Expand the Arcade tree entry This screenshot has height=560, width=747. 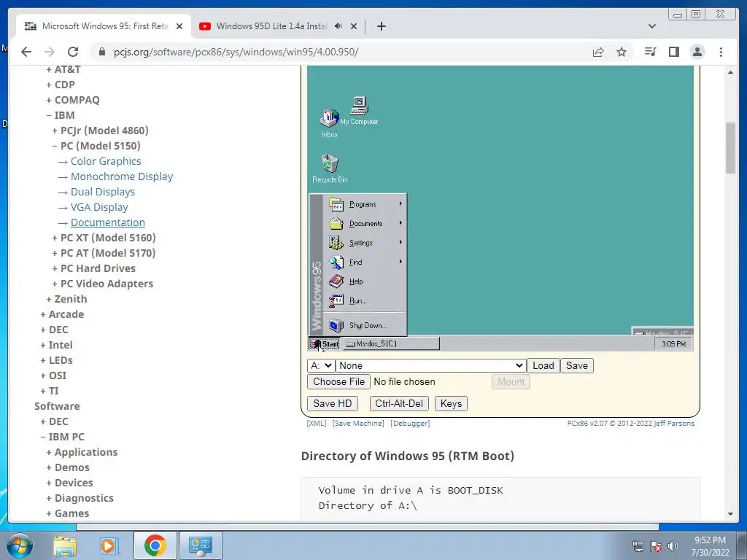tap(62, 314)
